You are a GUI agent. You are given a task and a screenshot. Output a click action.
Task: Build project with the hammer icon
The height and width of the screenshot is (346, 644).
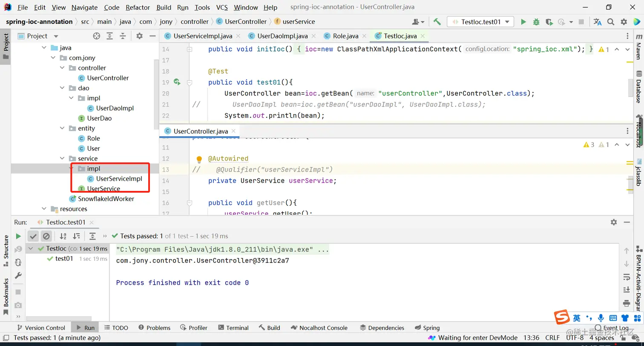click(x=437, y=22)
